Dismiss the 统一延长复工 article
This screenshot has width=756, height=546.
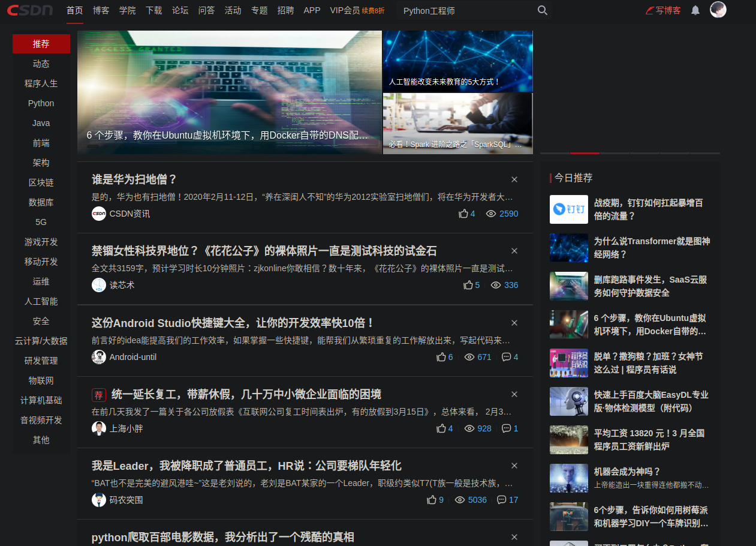click(x=514, y=394)
